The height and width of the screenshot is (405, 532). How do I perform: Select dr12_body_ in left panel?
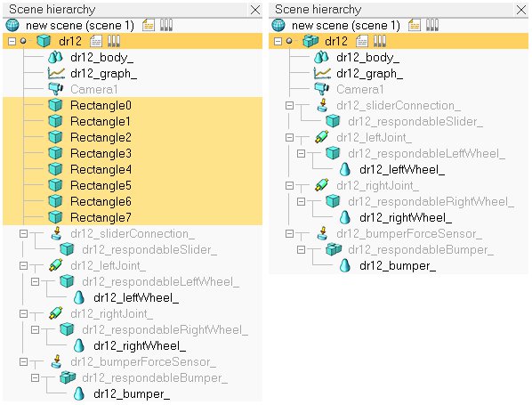(x=101, y=57)
